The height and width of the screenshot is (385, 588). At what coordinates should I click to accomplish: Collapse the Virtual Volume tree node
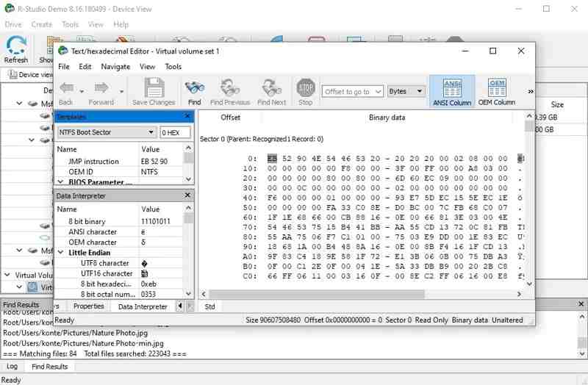(7, 275)
